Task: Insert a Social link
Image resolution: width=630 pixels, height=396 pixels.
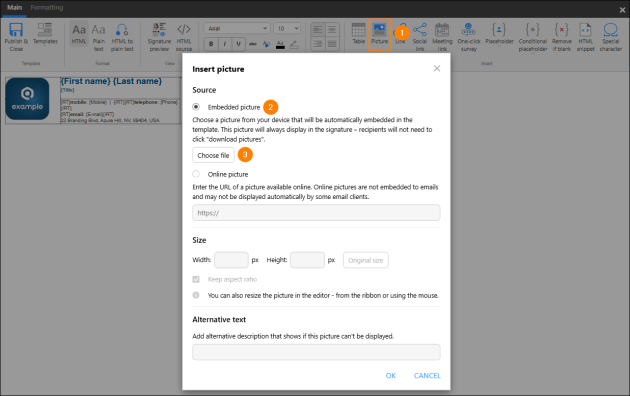Action: click(420, 37)
